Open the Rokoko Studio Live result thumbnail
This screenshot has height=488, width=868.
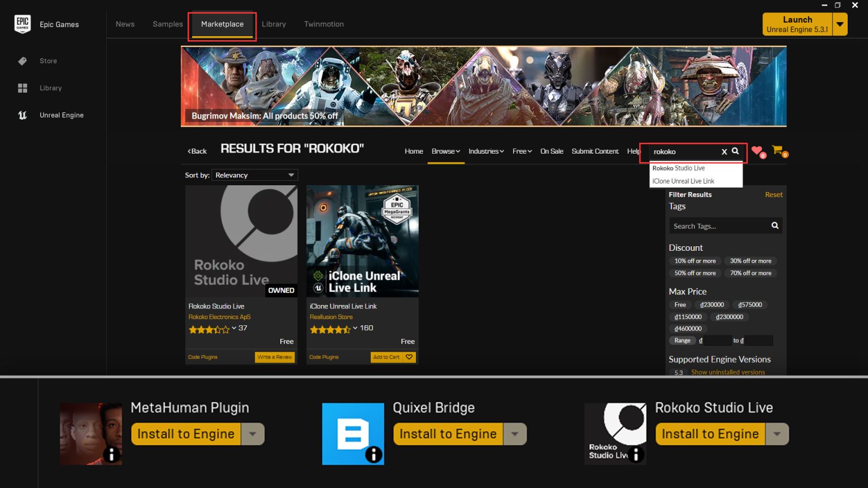pyautogui.click(x=241, y=241)
